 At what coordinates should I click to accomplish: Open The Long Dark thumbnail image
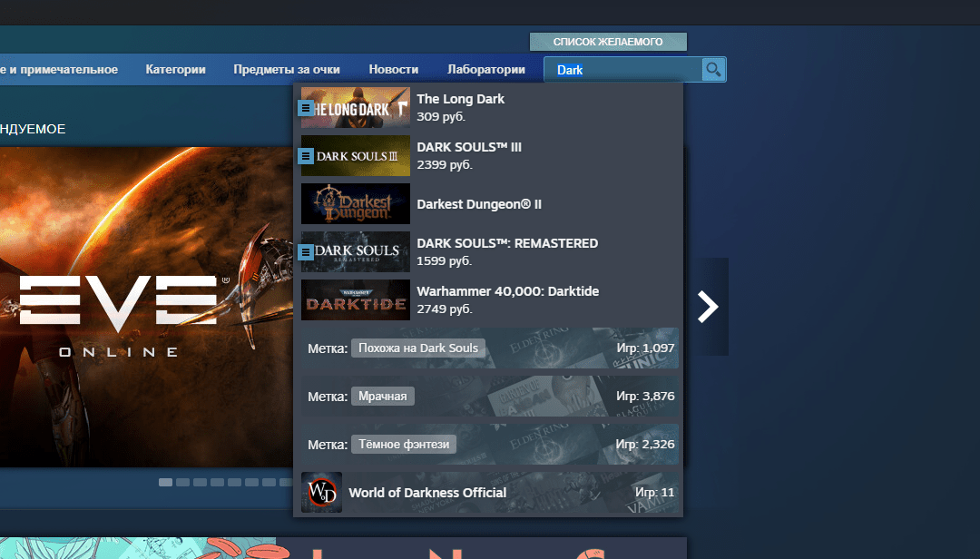point(356,108)
